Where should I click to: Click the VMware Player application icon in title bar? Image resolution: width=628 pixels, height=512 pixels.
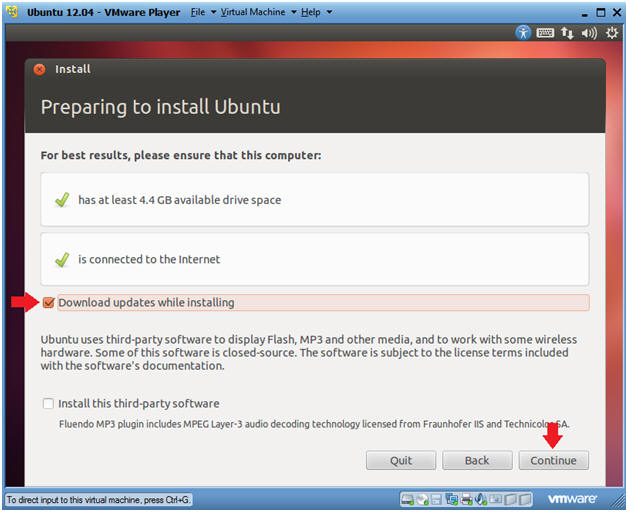[12, 12]
